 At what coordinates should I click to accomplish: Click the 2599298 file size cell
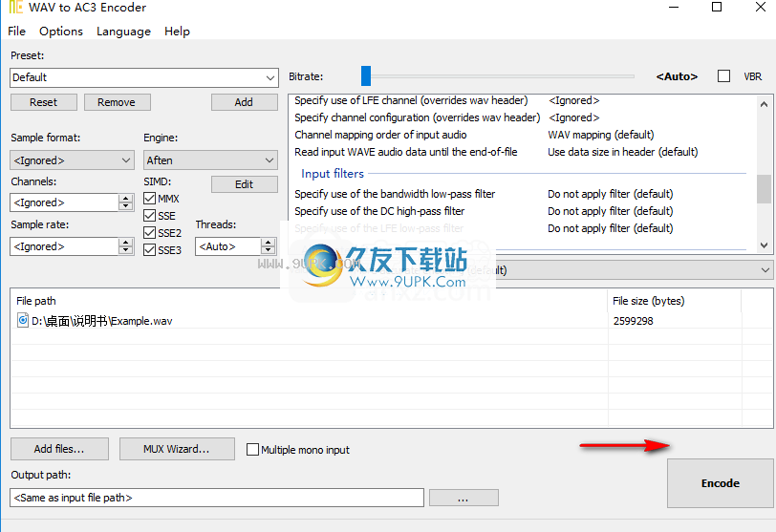633,321
